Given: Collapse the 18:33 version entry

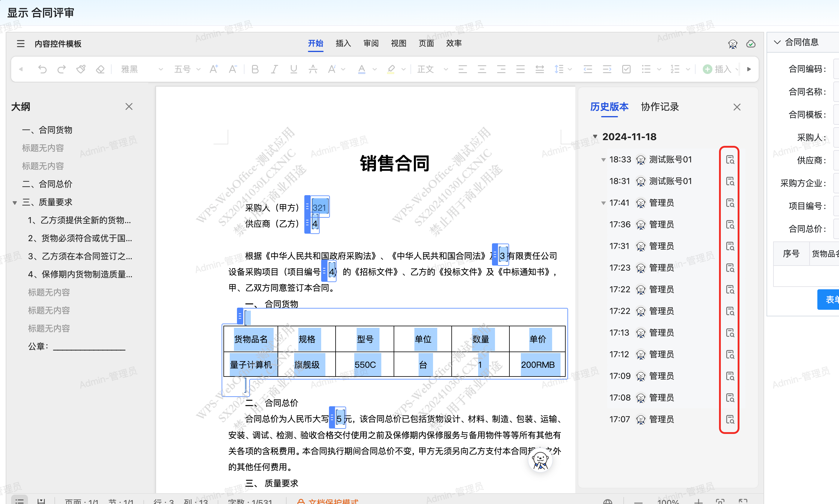Looking at the screenshot, I should (603, 160).
